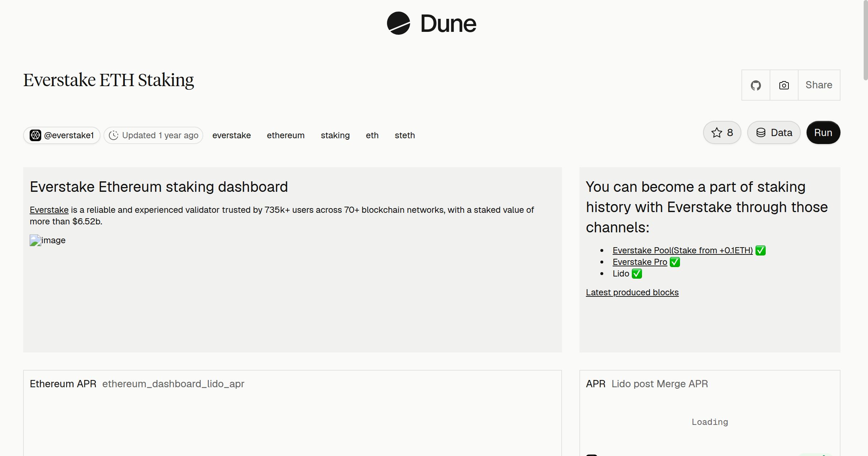Click the Updated 1 year ago badge

153,135
